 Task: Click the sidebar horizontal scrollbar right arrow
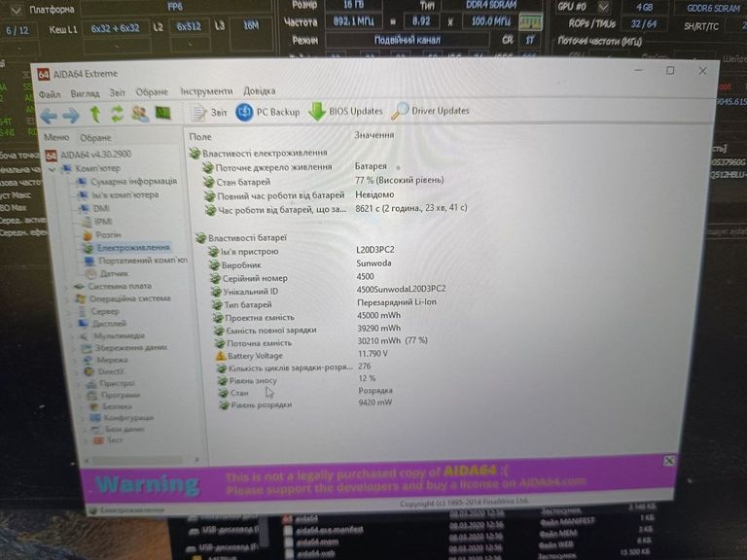tap(196, 460)
